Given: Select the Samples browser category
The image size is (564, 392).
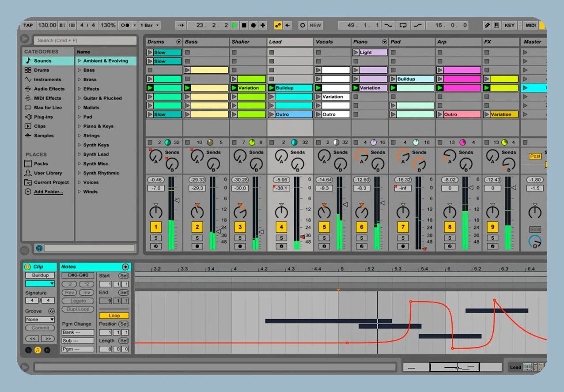Looking at the screenshot, I should pos(48,136).
